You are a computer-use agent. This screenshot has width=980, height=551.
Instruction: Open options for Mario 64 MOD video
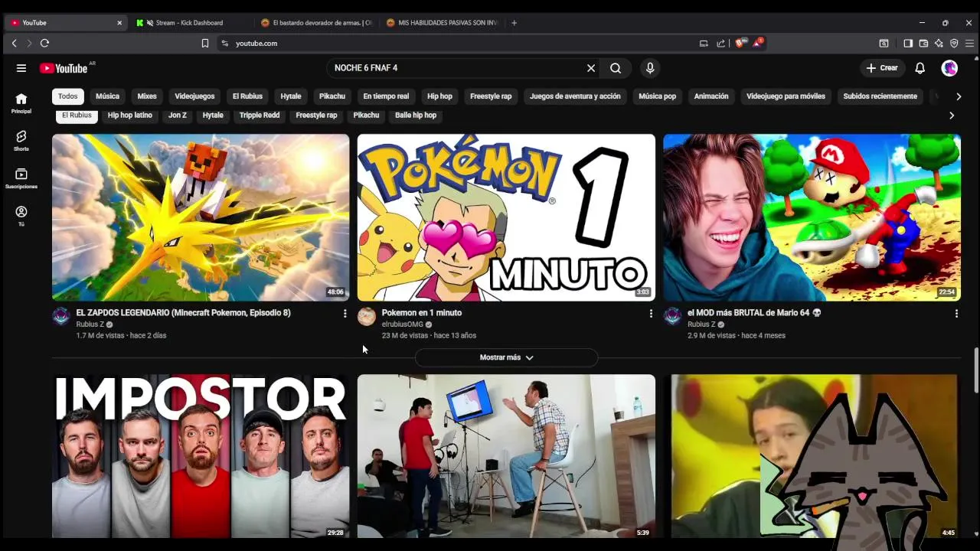956,314
